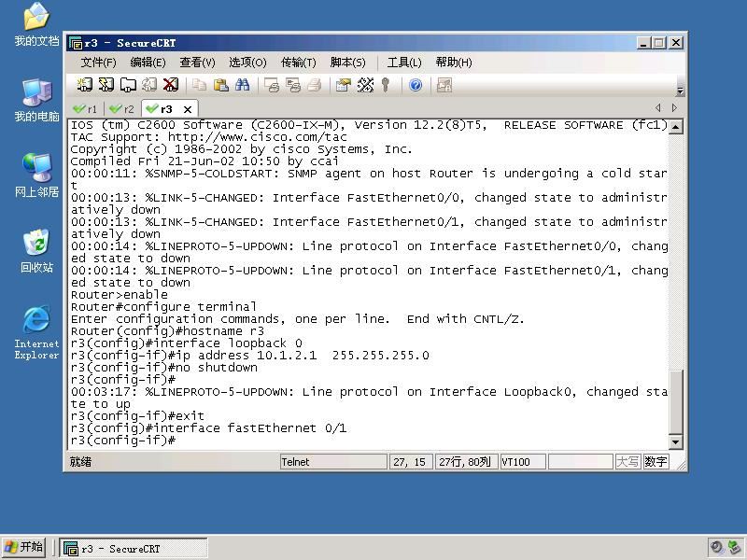
Task: Click the grayed Print icon
Action: click(x=315, y=85)
